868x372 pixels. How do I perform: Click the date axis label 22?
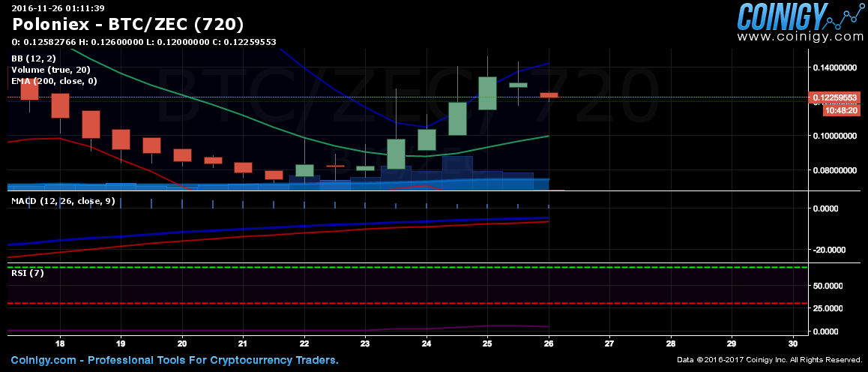coord(304,343)
